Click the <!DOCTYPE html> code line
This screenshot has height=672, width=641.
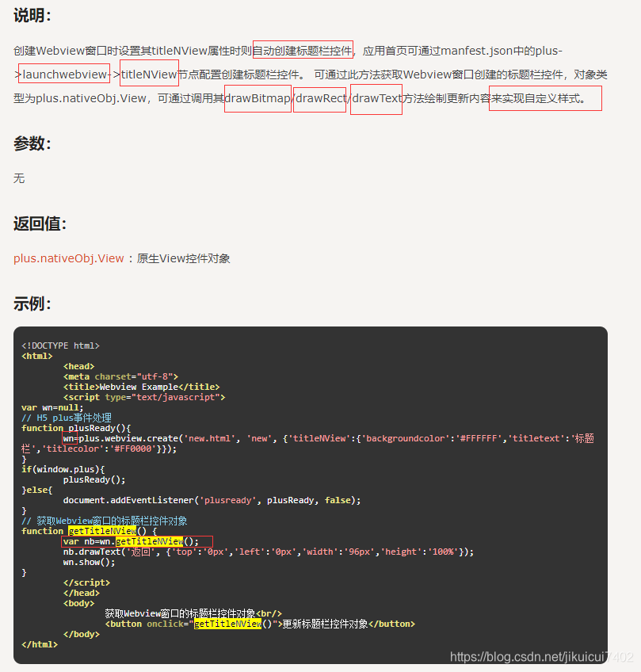60,346
